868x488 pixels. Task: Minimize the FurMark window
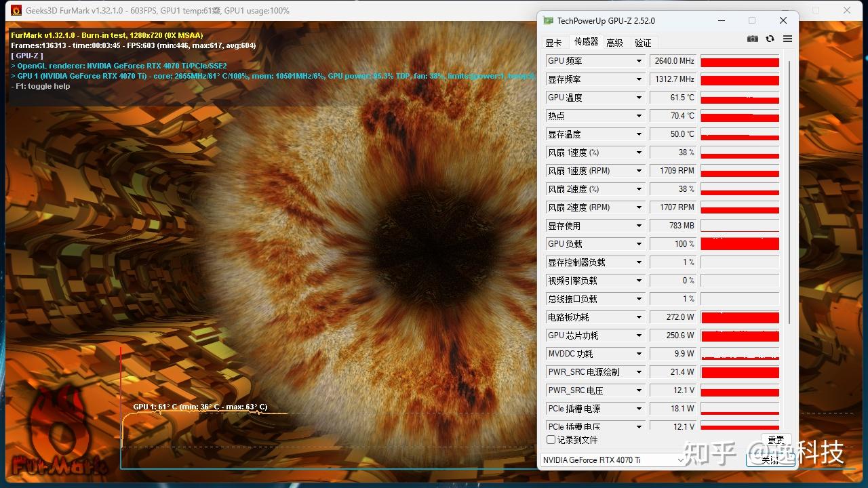click(x=785, y=10)
